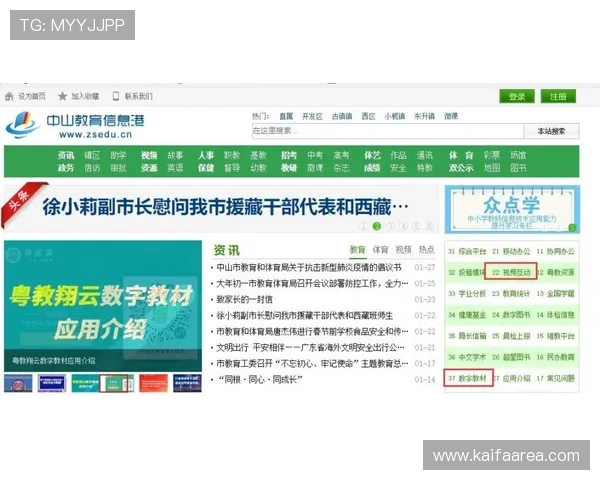Open 37 数字教材 in the platform grid
Viewport: 600px width, 480px height.
[467, 378]
